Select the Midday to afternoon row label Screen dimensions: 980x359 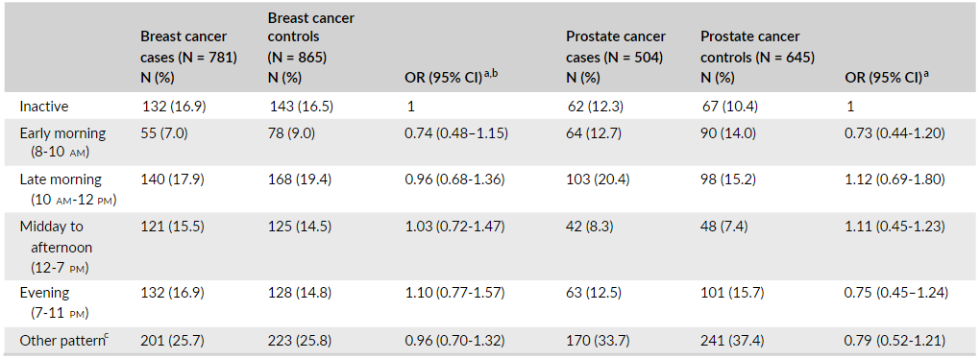point(57,248)
